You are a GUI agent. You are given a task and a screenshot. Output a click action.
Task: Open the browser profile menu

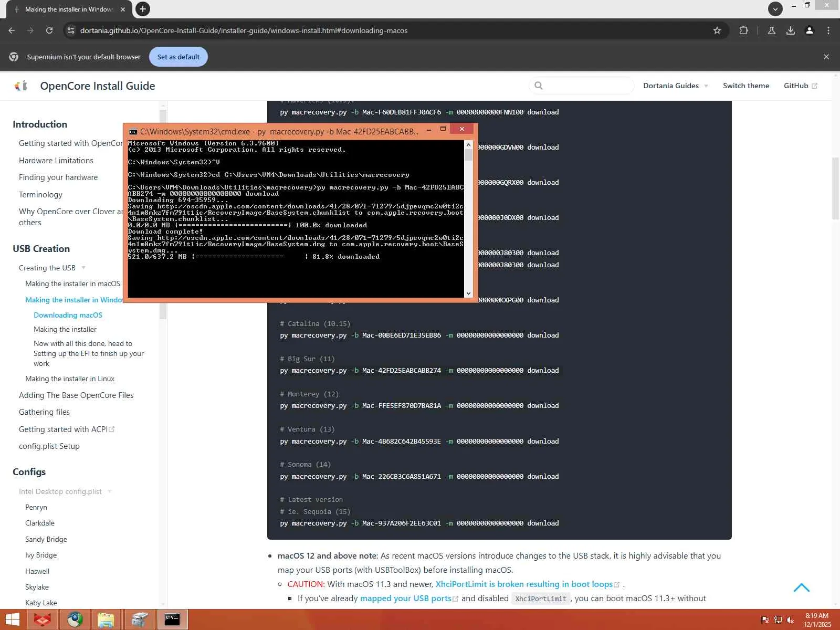[x=810, y=30]
